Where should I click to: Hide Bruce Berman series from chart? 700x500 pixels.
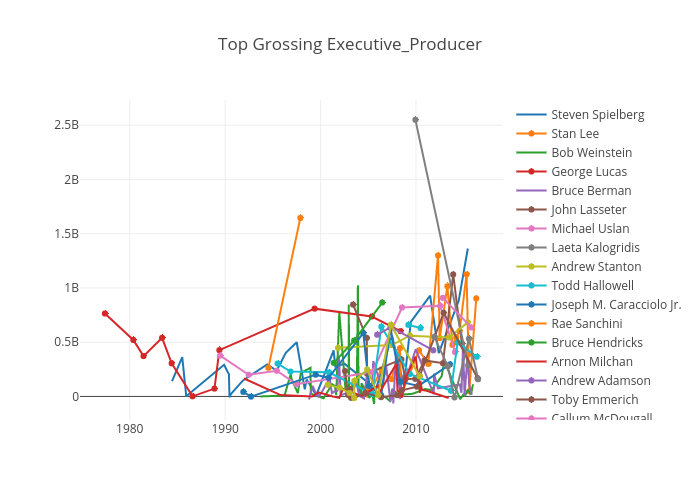[574, 191]
